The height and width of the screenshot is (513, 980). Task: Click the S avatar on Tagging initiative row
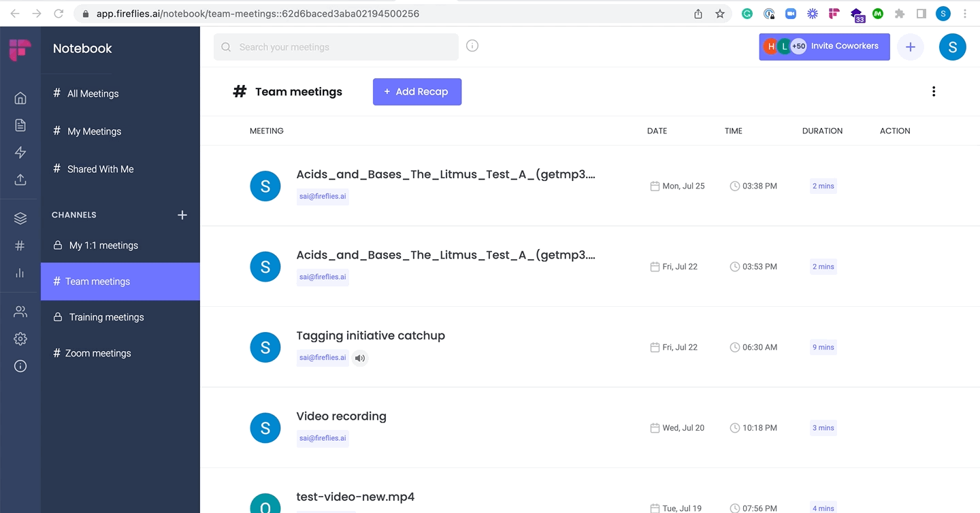click(x=265, y=347)
